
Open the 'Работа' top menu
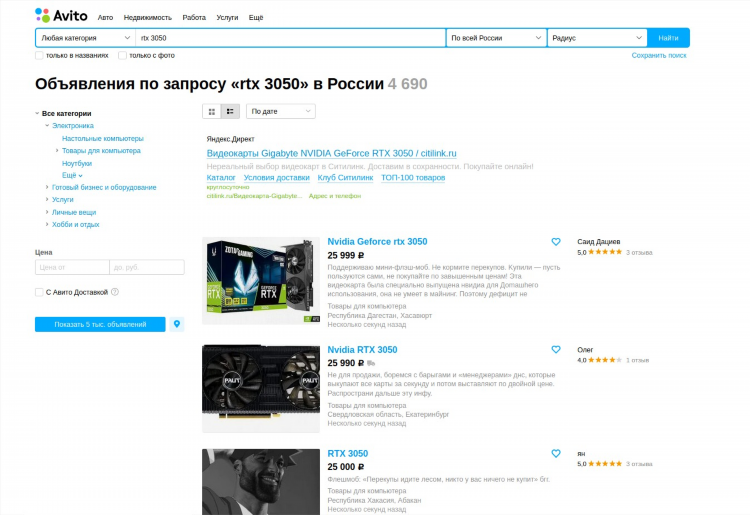pos(194,17)
